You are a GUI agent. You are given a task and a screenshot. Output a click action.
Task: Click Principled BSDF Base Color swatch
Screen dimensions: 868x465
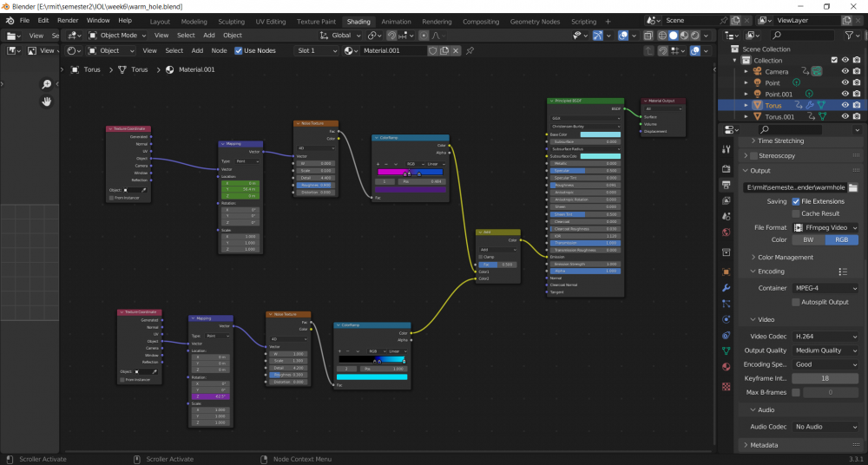(600, 134)
